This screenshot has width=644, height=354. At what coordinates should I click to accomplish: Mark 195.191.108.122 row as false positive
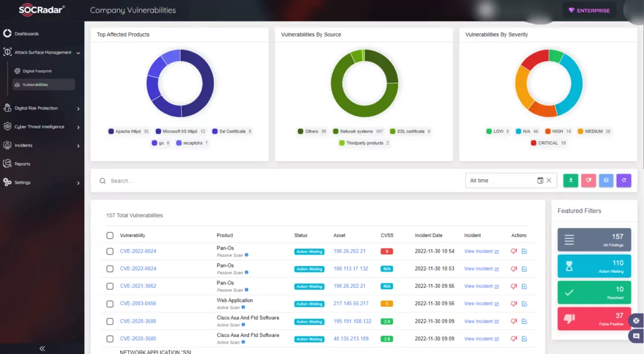[x=513, y=321]
